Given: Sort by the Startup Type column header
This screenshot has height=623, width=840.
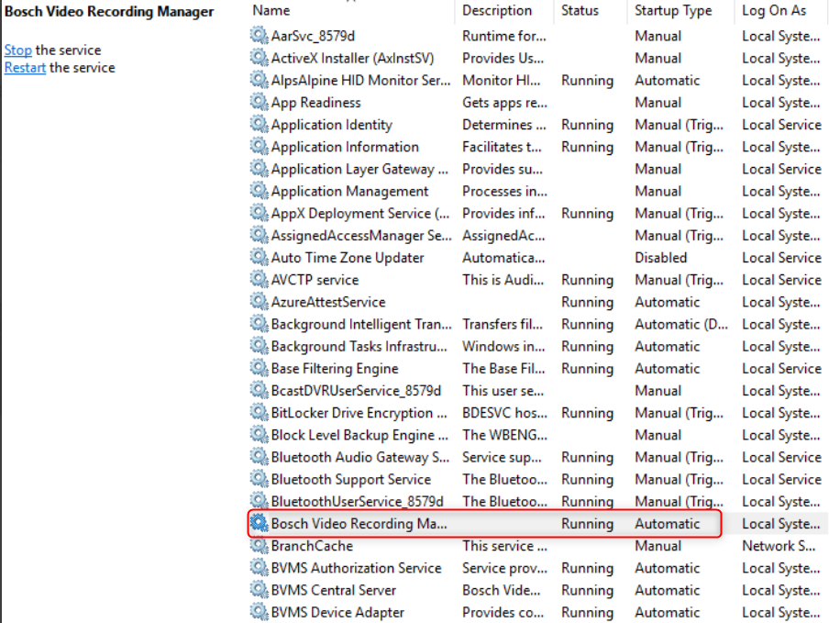Looking at the screenshot, I should [x=673, y=10].
